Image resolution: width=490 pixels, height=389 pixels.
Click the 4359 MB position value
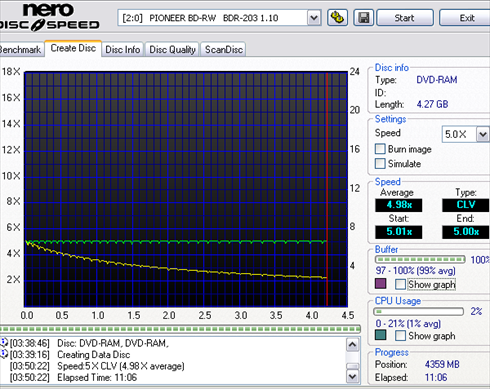click(x=442, y=364)
